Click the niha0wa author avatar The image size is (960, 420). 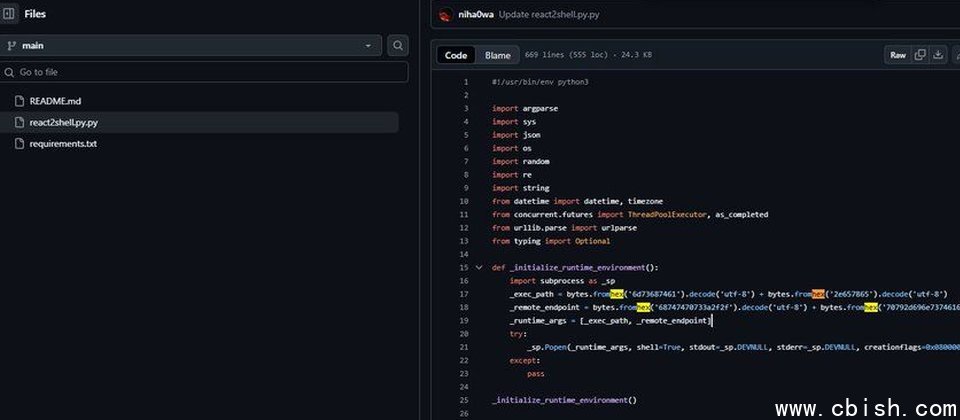pyautogui.click(x=447, y=16)
